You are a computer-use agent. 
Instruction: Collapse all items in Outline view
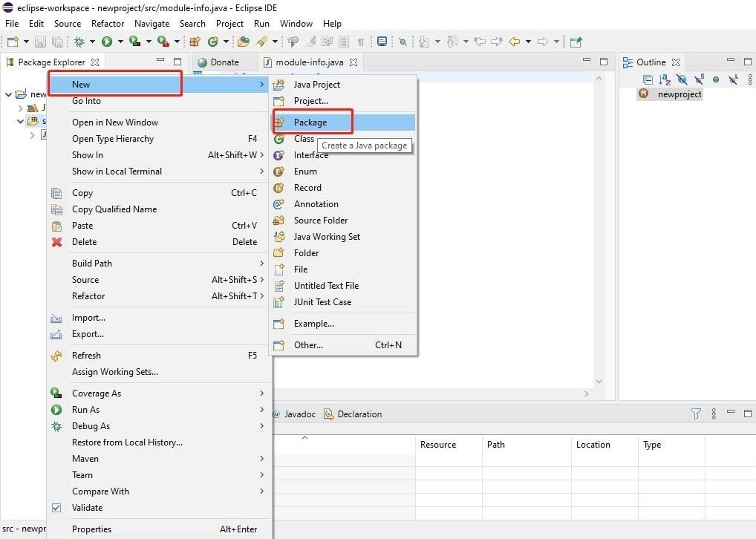[648, 79]
